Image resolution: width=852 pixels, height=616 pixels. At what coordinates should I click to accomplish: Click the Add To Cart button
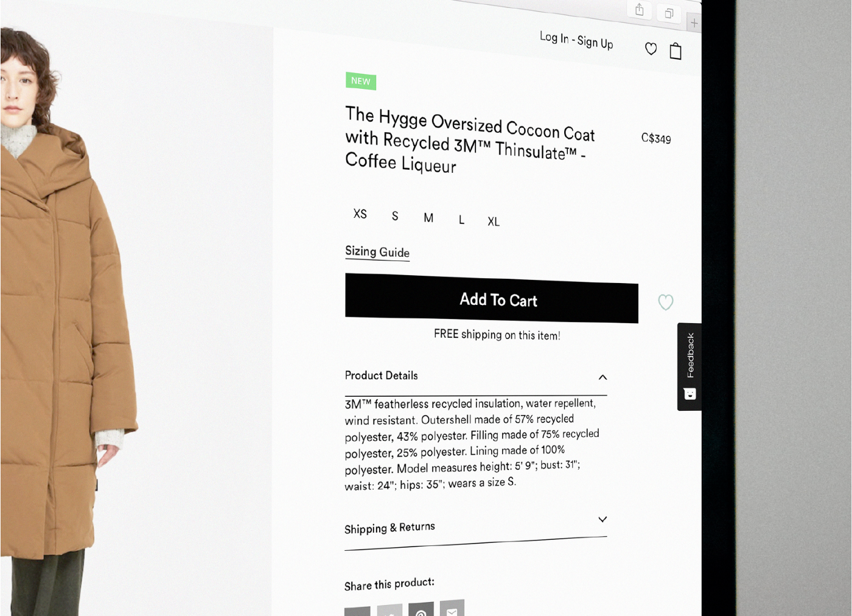coord(492,298)
